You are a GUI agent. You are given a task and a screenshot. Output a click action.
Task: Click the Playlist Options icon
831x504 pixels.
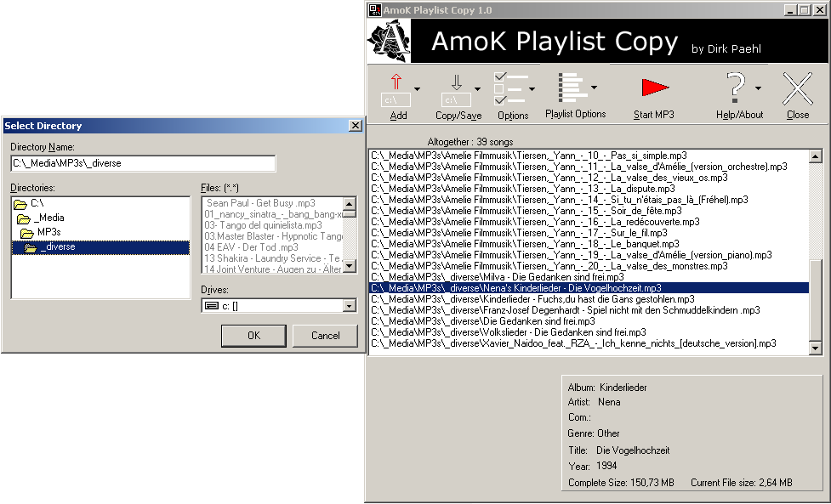[x=573, y=88]
